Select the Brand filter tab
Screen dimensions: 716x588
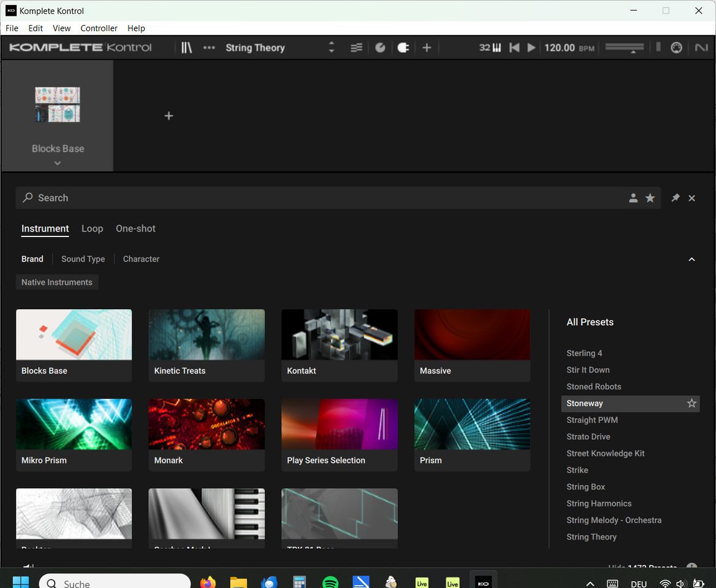coord(32,259)
